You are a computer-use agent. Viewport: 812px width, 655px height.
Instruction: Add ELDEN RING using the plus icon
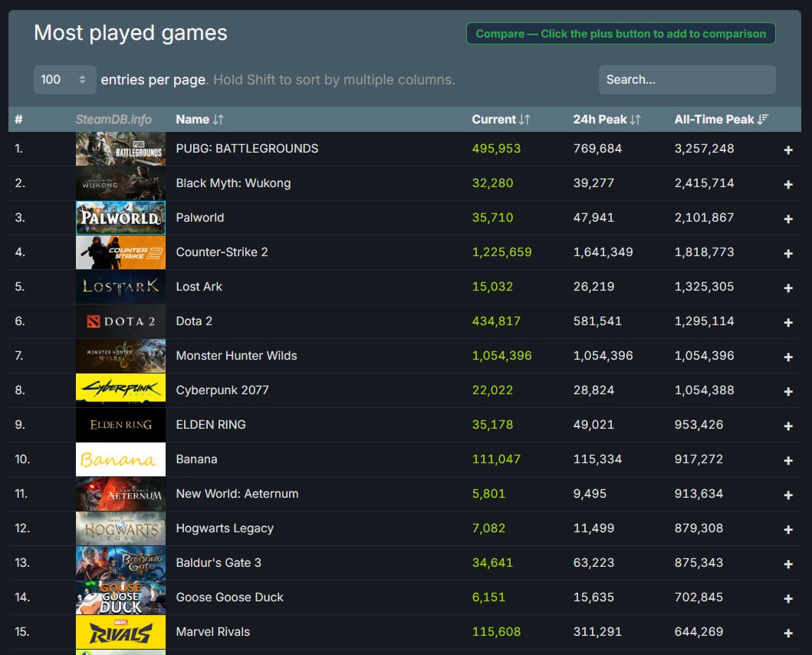[787, 426]
